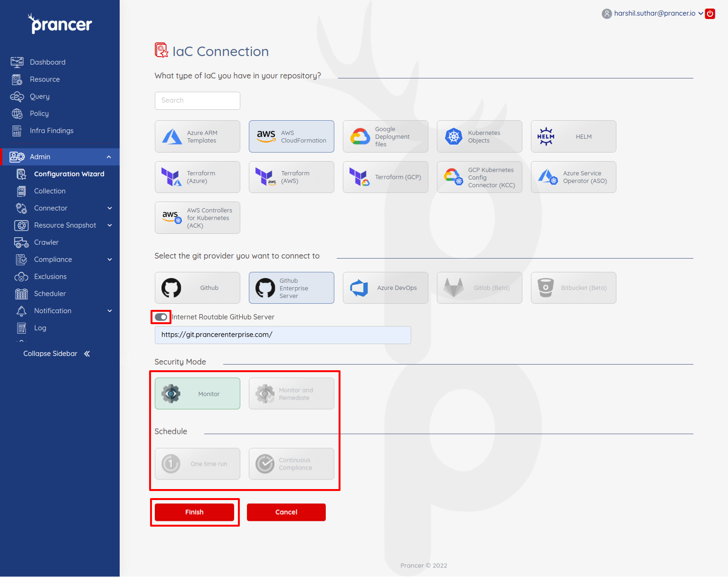Click the Finish button
728x577 pixels.
[x=195, y=512]
